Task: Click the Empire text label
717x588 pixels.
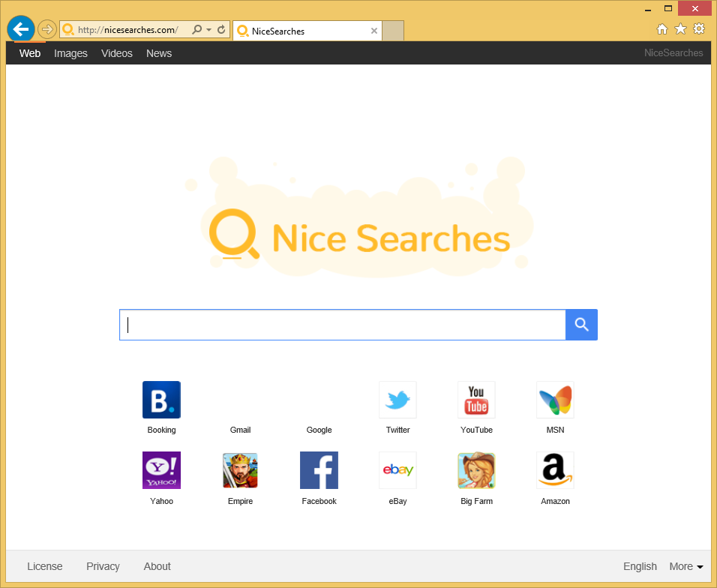Action: point(240,501)
